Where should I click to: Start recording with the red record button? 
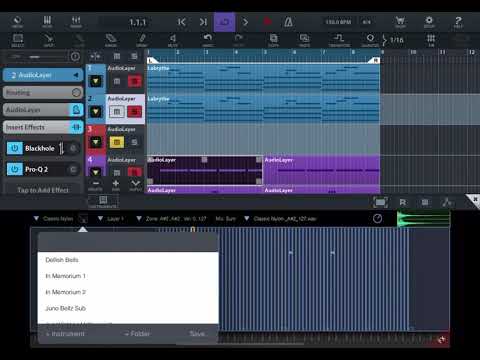pos(267,22)
